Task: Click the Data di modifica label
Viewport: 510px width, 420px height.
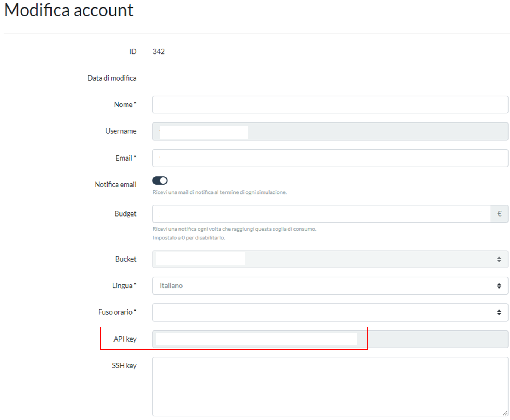Action: [112, 78]
